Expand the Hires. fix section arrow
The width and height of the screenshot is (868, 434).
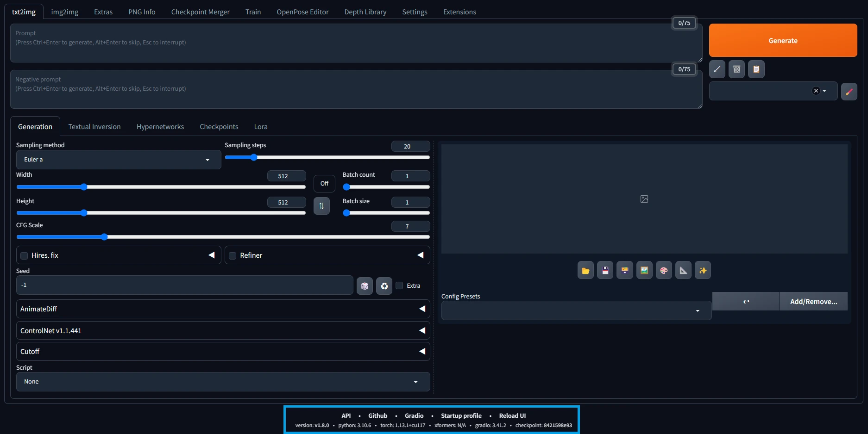point(212,255)
